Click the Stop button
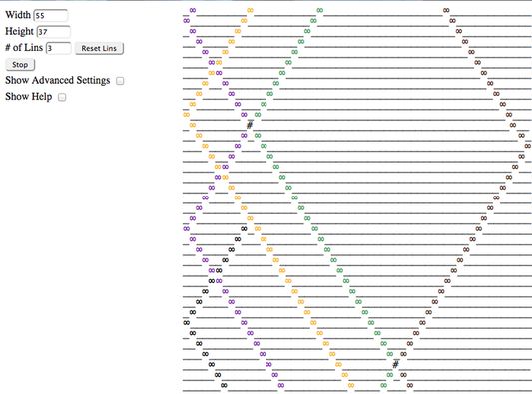This screenshot has width=532, height=394. pyautogui.click(x=20, y=65)
